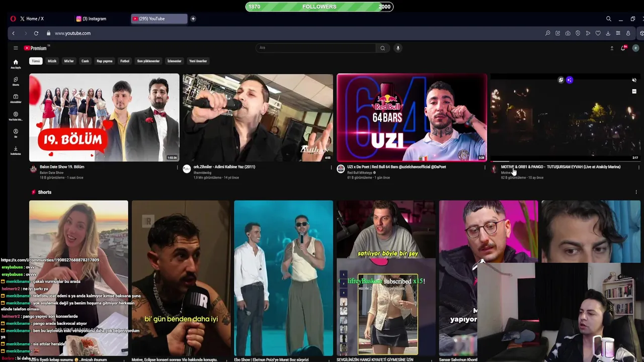Click the purple sparkle icon on preview
Viewport: 644px width, 362px height.
(x=569, y=80)
